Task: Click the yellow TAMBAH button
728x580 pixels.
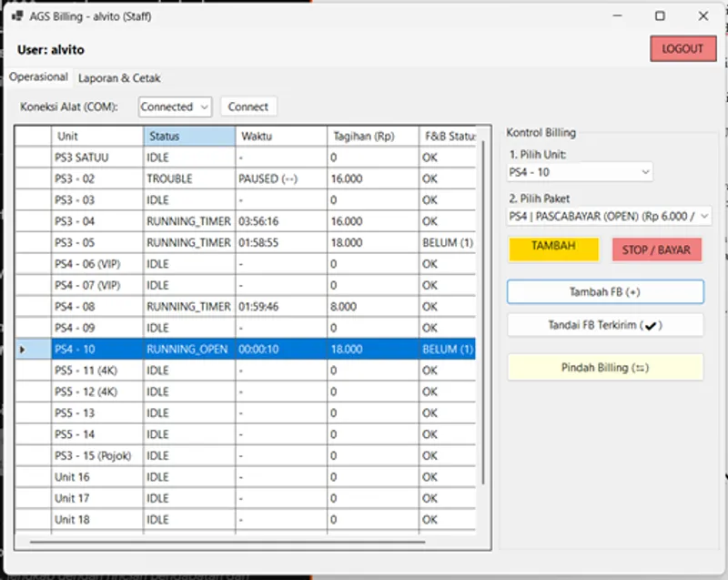Action: 553,249
